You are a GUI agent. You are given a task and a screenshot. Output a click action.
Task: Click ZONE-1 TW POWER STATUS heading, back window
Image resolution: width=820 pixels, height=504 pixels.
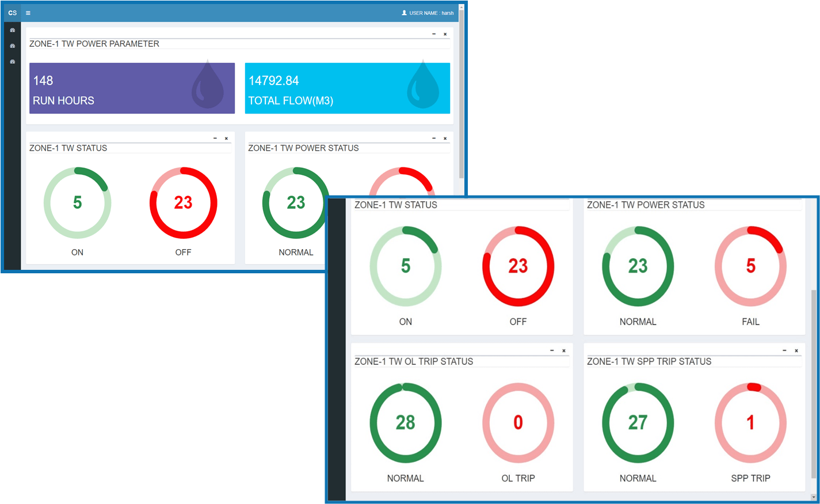(x=303, y=148)
